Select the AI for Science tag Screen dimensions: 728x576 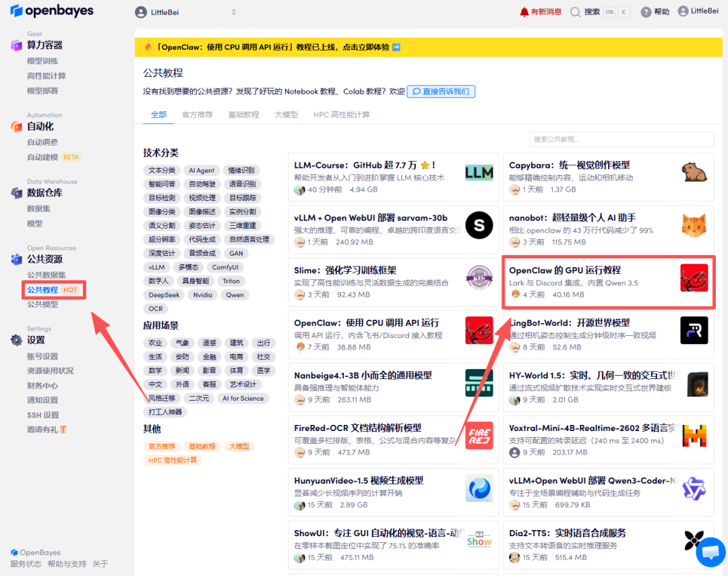click(x=243, y=399)
